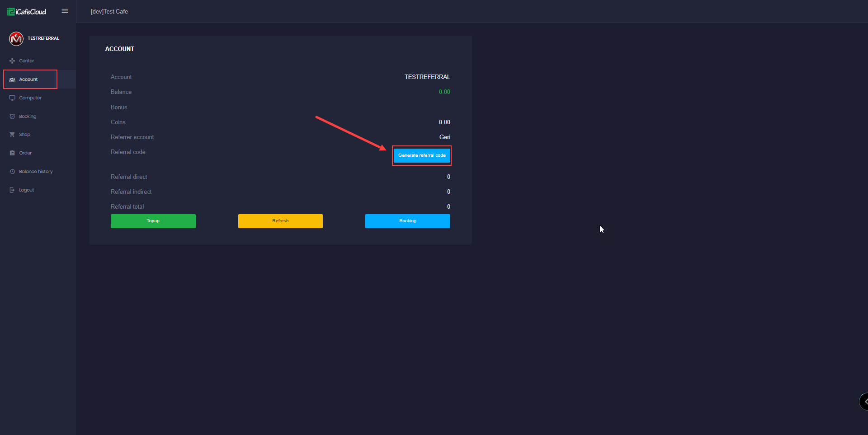The width and height of the screenshot is (868, 435).
Task: Expand the side panel arrow at right edge
Action: [864, 402]
